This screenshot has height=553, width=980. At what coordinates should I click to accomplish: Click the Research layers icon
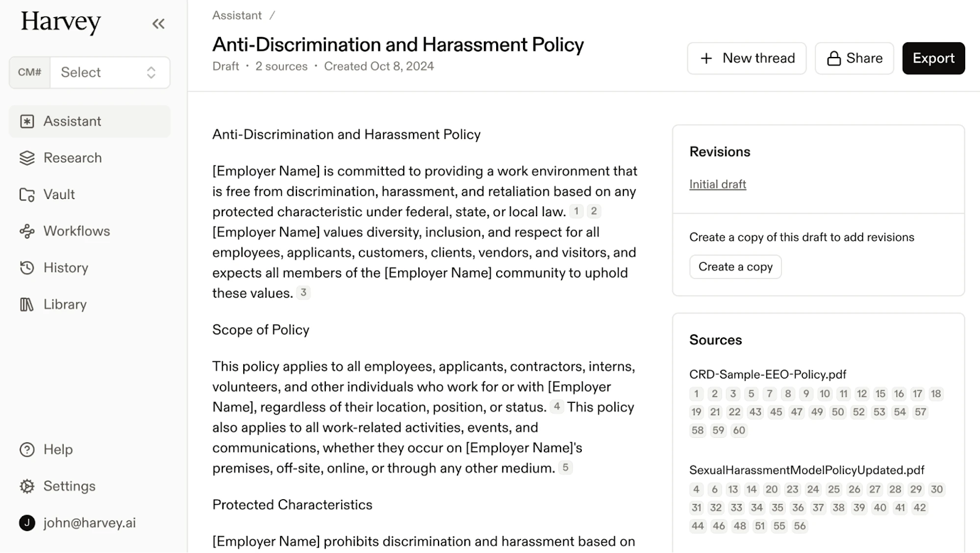[27, 158]
